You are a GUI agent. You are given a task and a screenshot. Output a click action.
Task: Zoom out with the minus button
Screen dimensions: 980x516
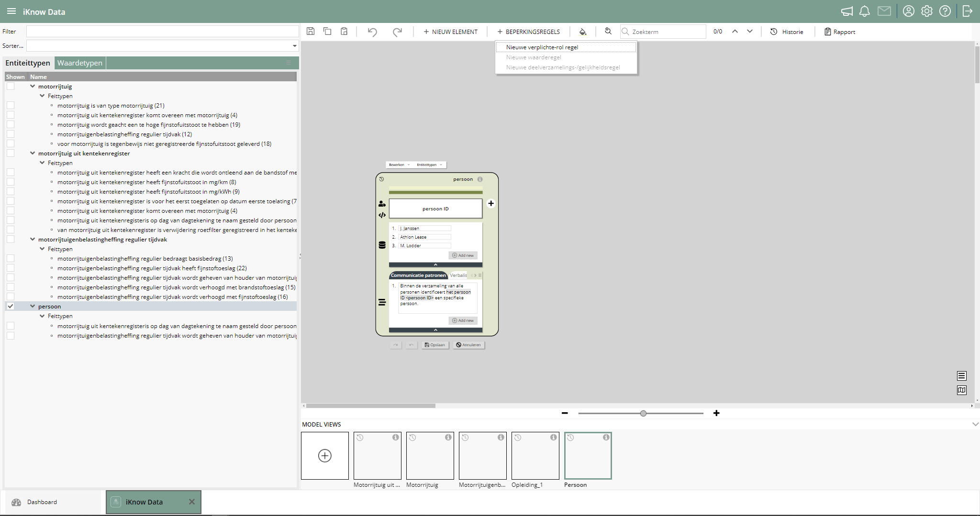(x=565, y=413)
